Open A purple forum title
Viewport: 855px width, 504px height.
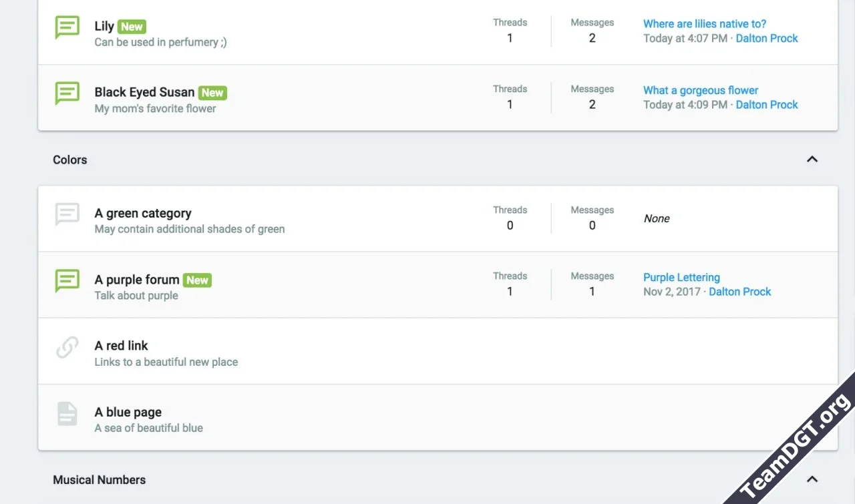pos(137,280)
